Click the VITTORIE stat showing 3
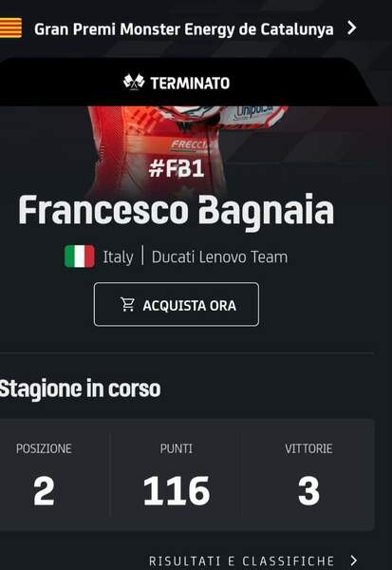 point(308,475)
